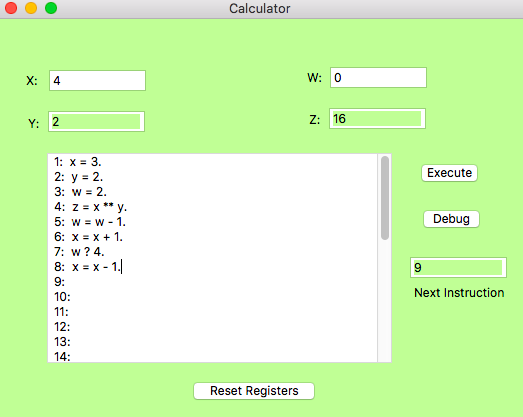Click the 'Y:' register label
523x417 pixels.
(34, 124)
